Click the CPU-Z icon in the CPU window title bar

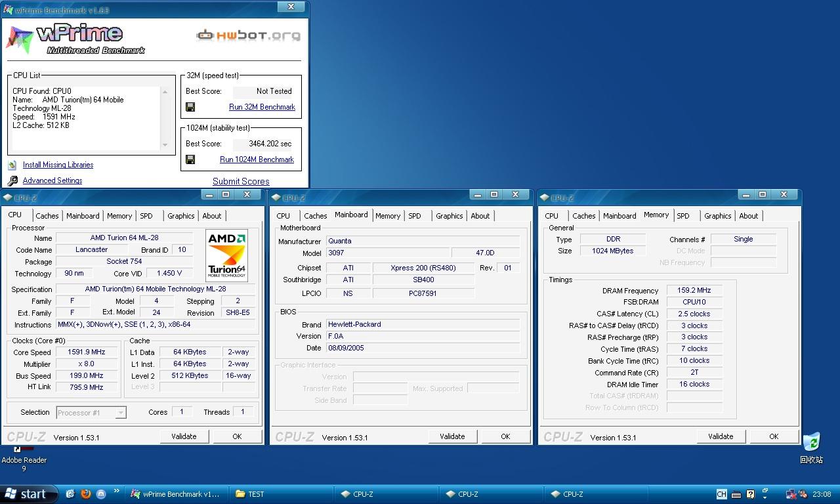coord(7,197)
